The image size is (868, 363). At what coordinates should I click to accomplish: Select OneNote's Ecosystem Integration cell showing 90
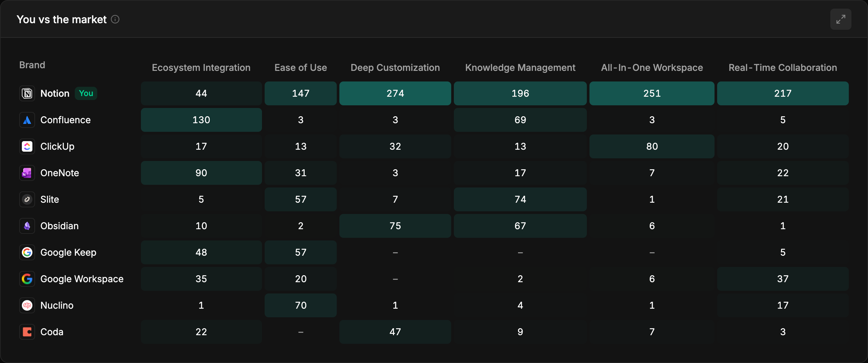(201, 173)
